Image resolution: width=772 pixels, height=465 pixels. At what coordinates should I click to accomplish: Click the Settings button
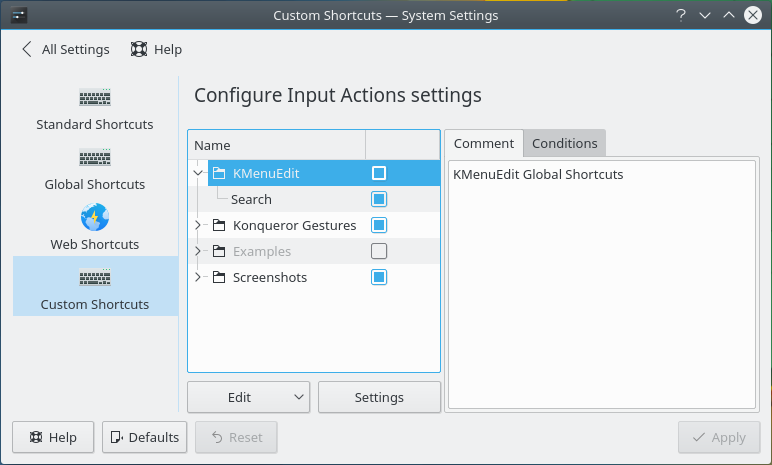(379, 397)
